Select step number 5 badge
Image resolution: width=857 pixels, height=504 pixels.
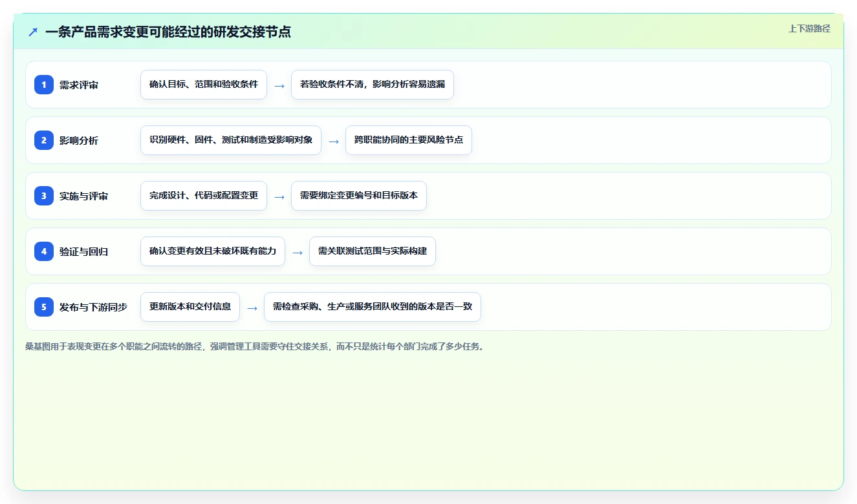(44, 306)
